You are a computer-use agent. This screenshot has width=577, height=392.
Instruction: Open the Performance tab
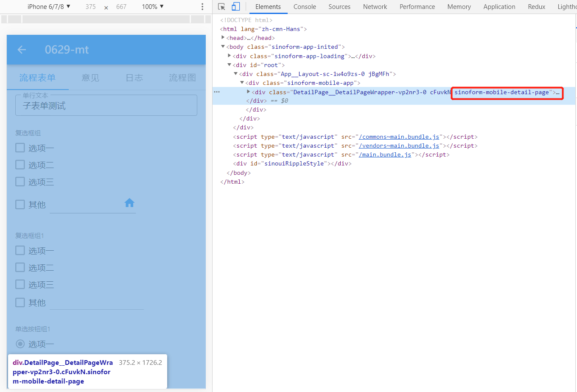417,7
